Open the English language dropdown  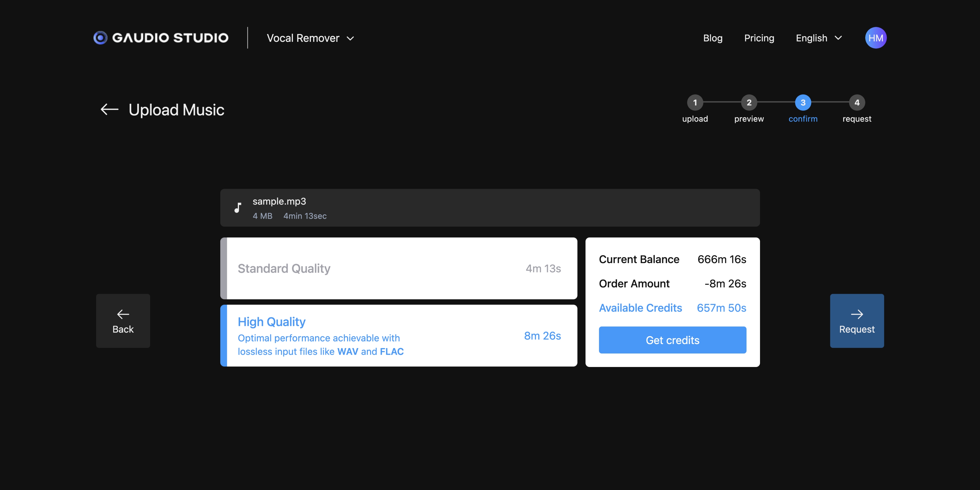819,38
